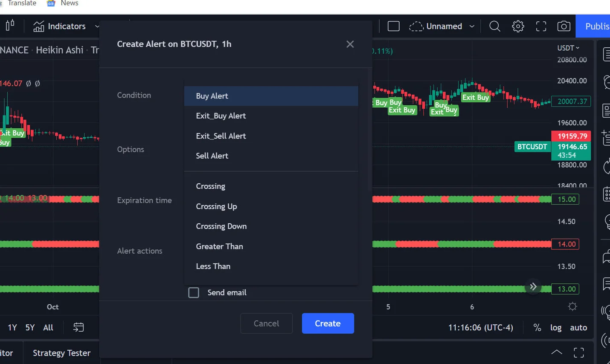Click the Exit Buy label near 20000

tap(476, 97)
